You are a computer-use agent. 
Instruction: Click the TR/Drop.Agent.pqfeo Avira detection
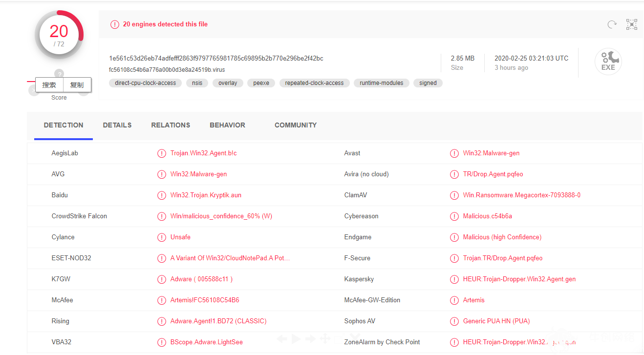(x=493, y=174)
